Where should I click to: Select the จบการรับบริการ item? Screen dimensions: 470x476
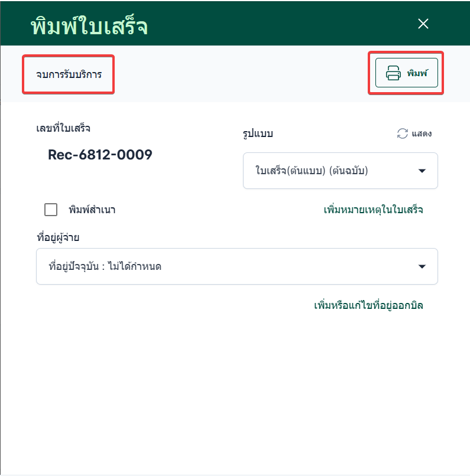[69, 74]
